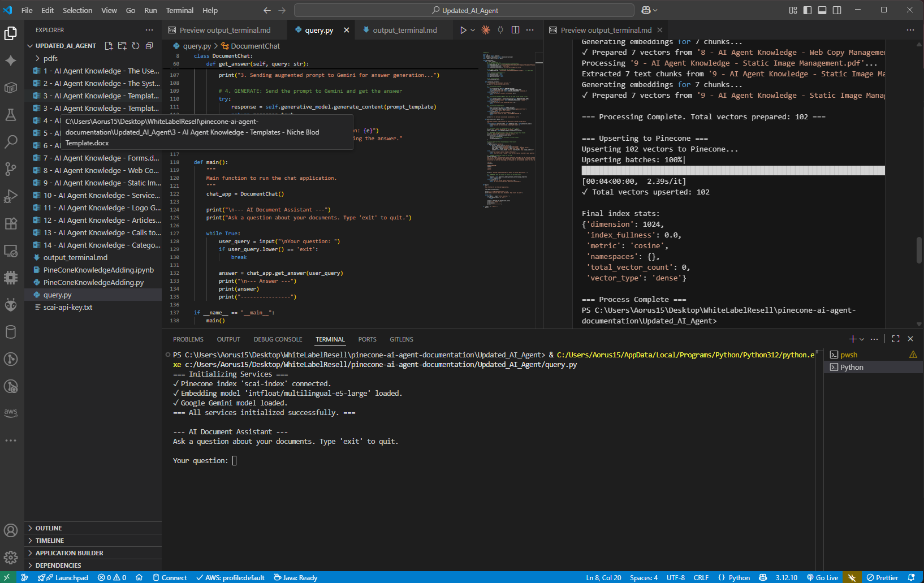Open the Extensions view
Image resolution: width=924 pixels, height=583 pixels.
[x=11, y=223]
